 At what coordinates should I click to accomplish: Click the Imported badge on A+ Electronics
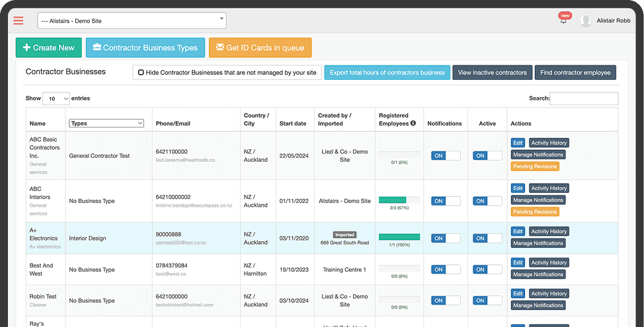[344, 235]
